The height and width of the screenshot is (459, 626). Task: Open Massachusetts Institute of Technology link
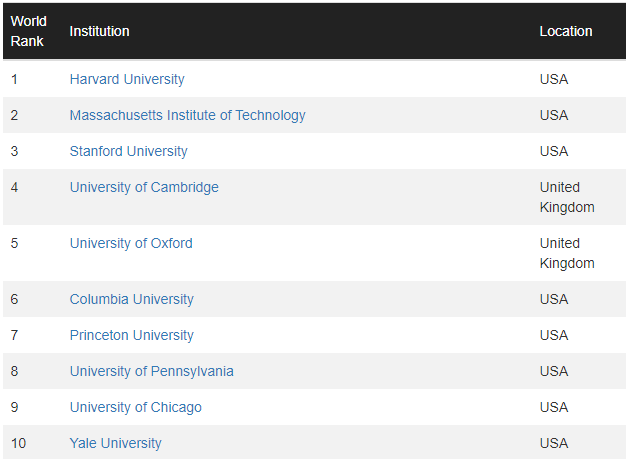(188, 115)
